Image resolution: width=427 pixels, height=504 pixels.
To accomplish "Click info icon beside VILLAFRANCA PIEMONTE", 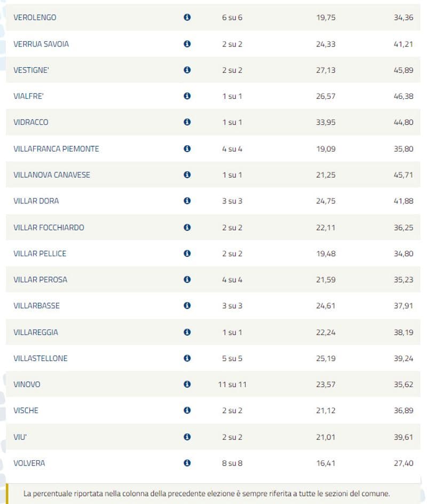I will tap(187, 148).
